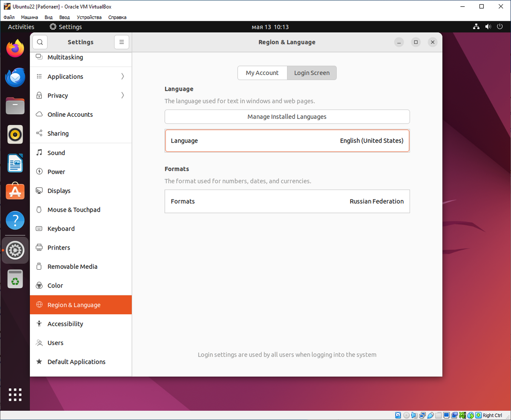The width and height of the screenshot is (511, 420).
Task: Select Region & Language in sidebar
Action: pyautogui.click(x=81, y=305)
